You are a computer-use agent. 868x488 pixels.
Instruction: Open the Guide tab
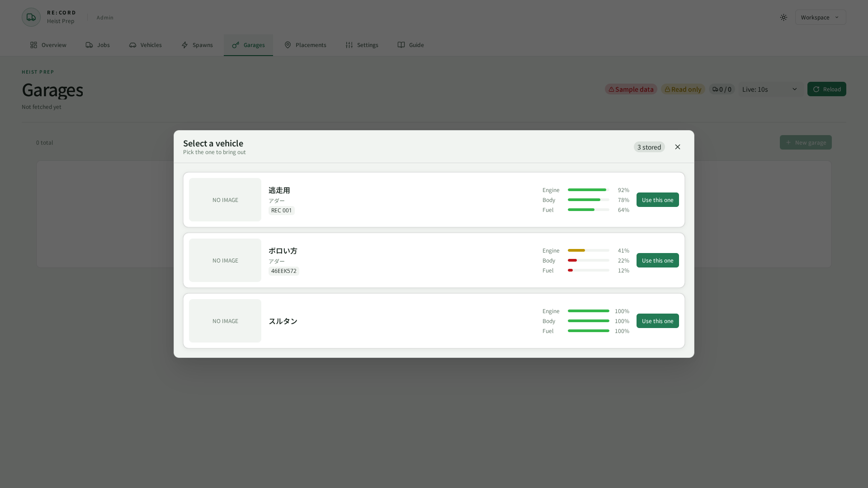pos(410,45)
